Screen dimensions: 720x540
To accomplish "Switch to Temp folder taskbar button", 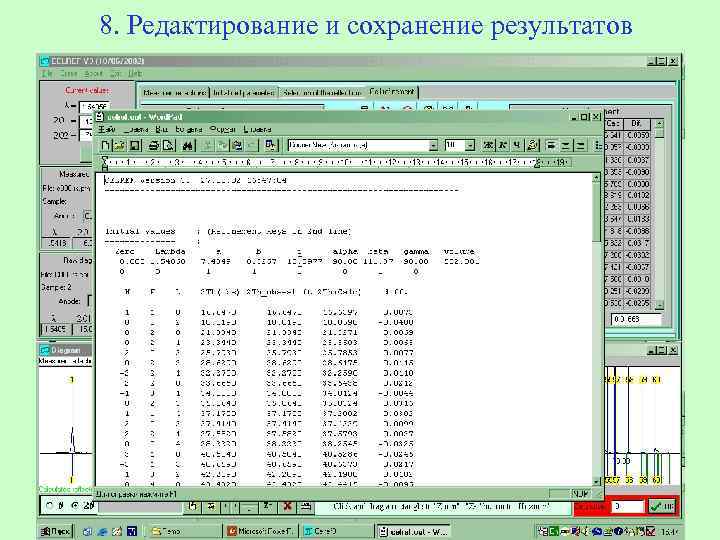I will click(186, 531).
